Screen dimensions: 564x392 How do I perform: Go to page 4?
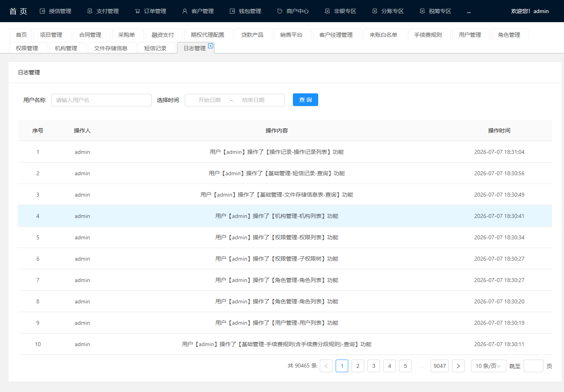pos(389,366)
